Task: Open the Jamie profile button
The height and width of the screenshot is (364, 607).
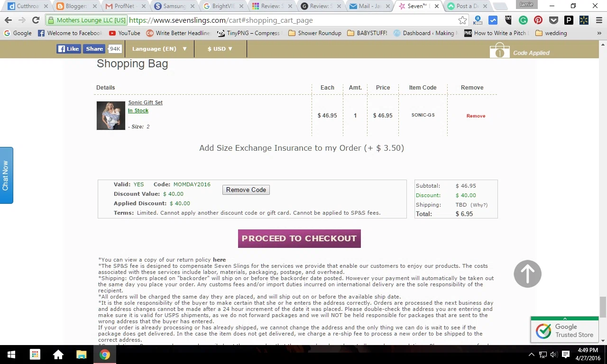Action: click(526, 4)
